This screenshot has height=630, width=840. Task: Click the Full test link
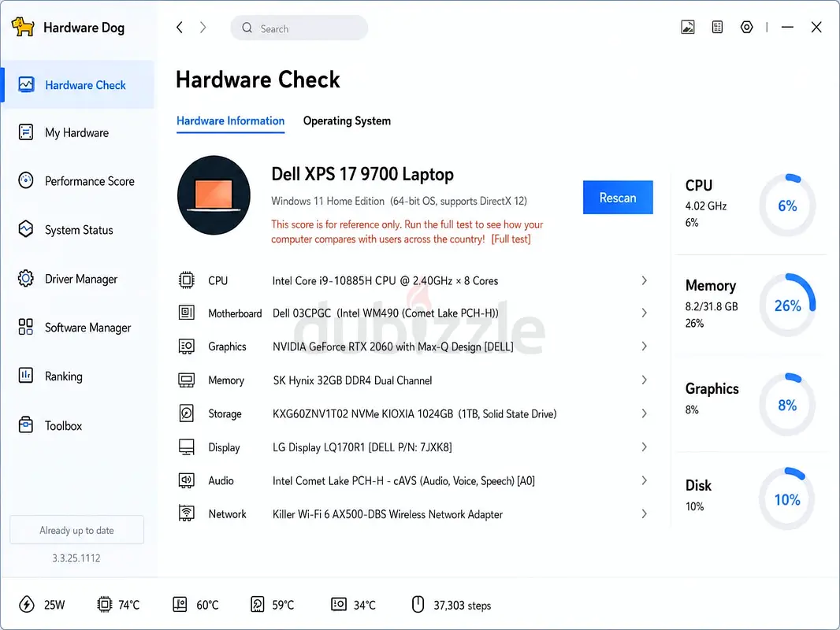tap(511, 239)
